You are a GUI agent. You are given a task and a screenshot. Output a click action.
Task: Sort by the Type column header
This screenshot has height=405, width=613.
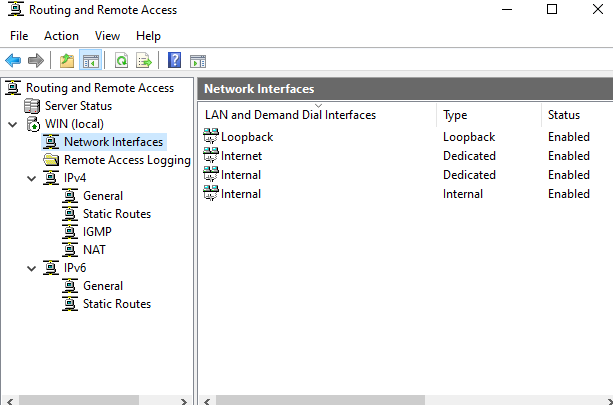[489, 115]
